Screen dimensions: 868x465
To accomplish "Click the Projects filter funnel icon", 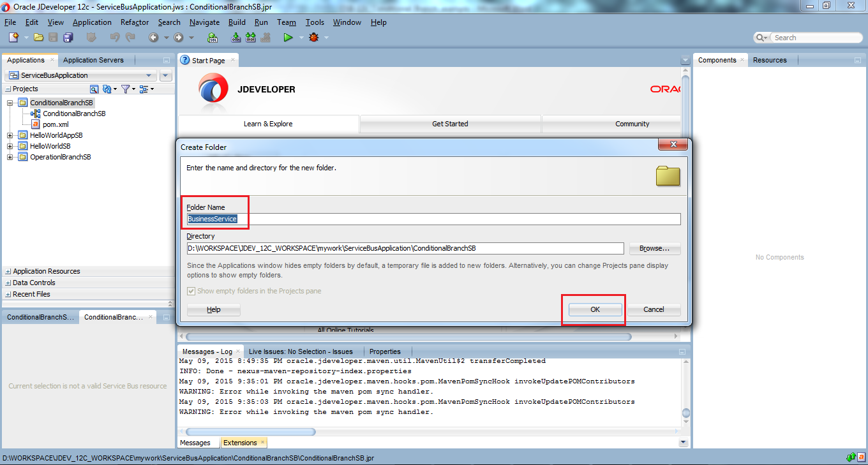I will click(126, 89).
